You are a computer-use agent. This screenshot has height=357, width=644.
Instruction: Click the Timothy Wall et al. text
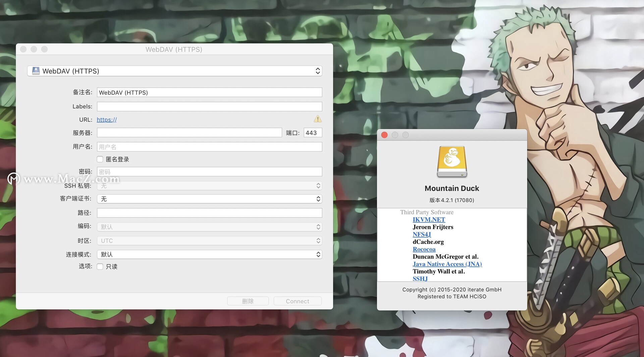tap(439, 271)
